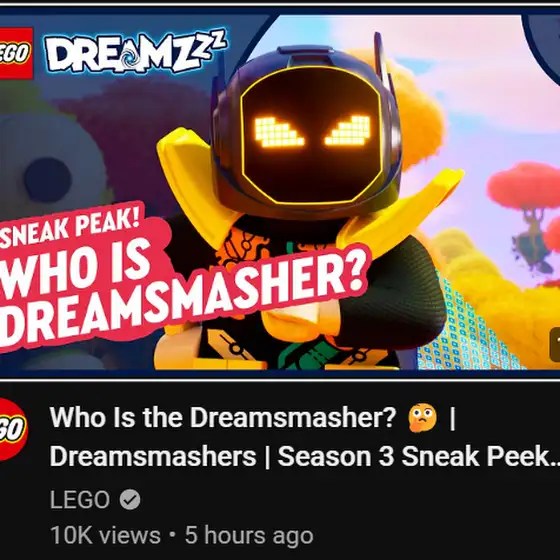Click the red LEGO logo in the thumbnail
This screenshot has width=560, height=560.
[16, 53]
